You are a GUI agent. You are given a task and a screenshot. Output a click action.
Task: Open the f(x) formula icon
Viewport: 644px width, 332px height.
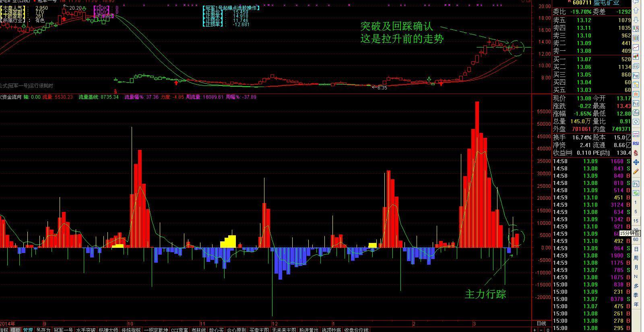click(636, 112)
